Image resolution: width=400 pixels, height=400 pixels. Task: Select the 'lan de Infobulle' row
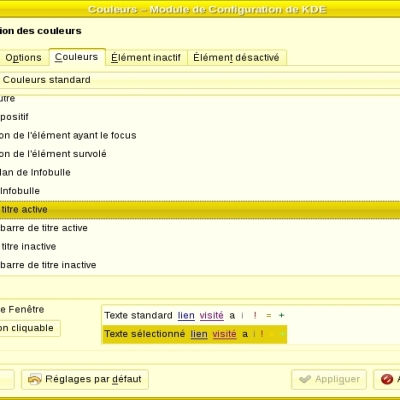(x=200, y=172)
